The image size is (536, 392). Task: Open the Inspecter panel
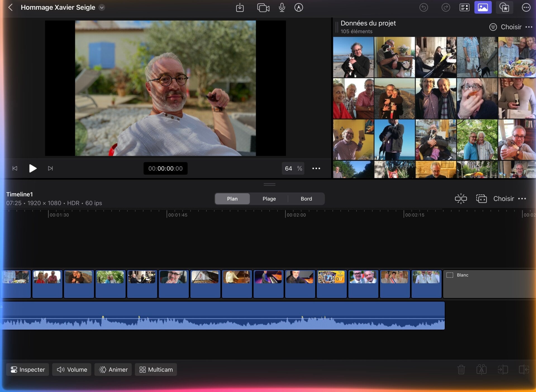(28, 369)
